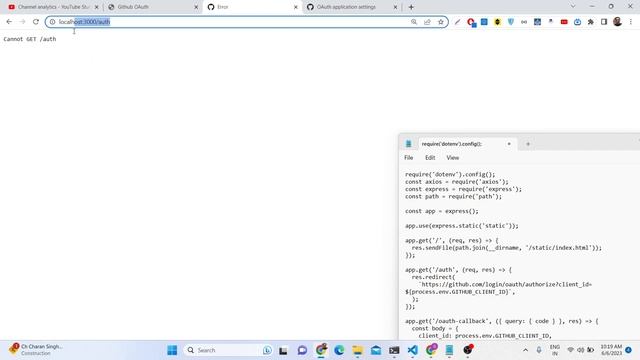
Task: Close the OAuth application settings tab
Action: coord(395,7)
